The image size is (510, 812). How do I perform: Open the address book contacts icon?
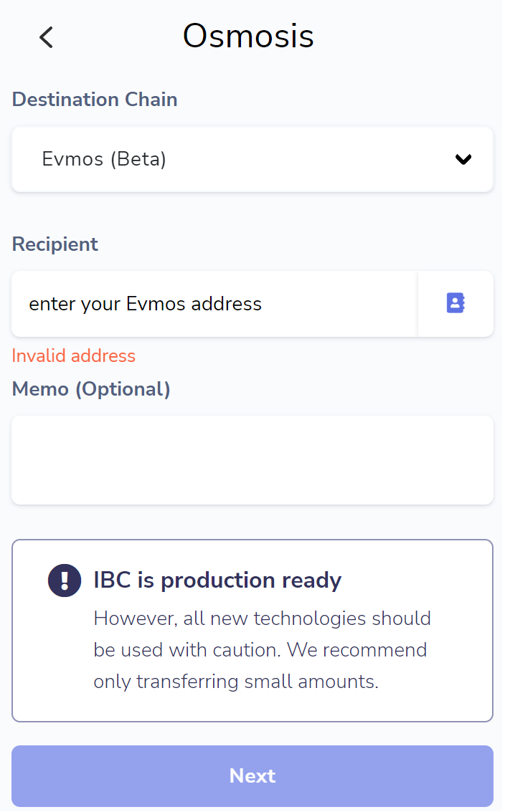tap(455, 303)
